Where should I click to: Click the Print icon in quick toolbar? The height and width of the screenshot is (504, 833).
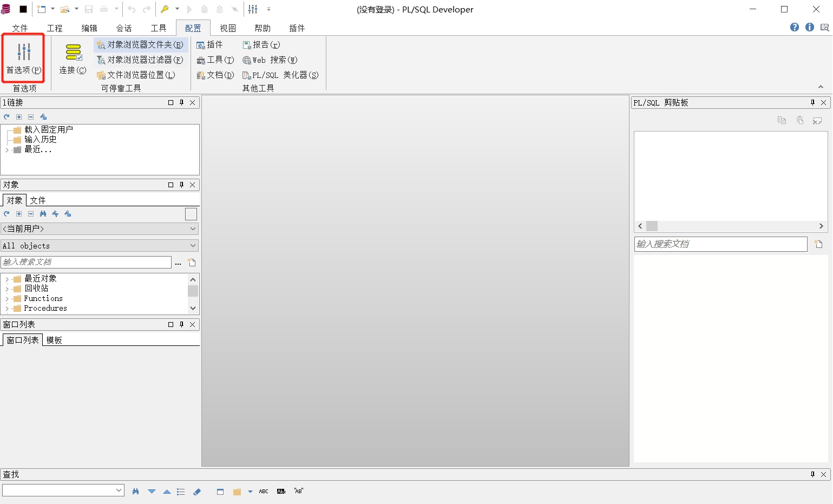click(104, 9)
